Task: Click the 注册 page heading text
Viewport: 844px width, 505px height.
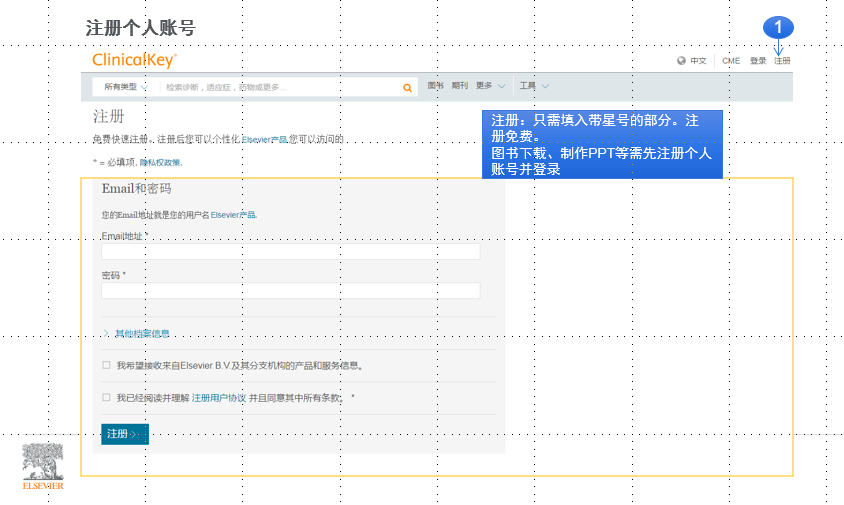Action: [109, 116]
